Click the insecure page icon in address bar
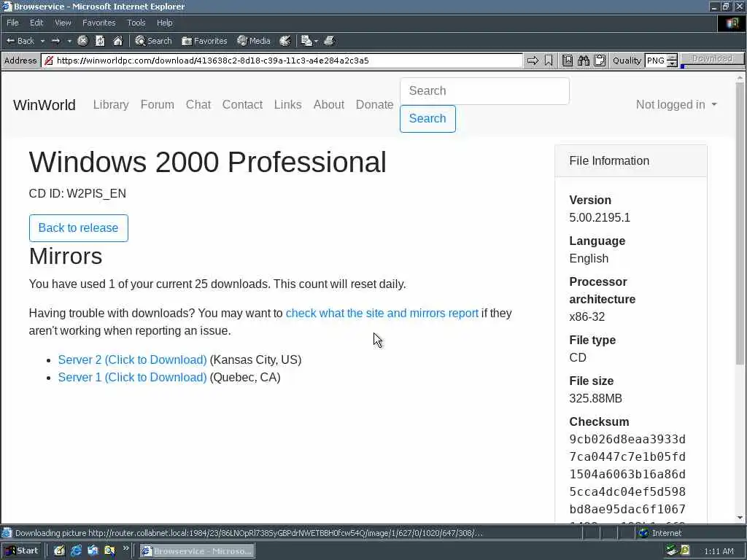 [49, 61]
